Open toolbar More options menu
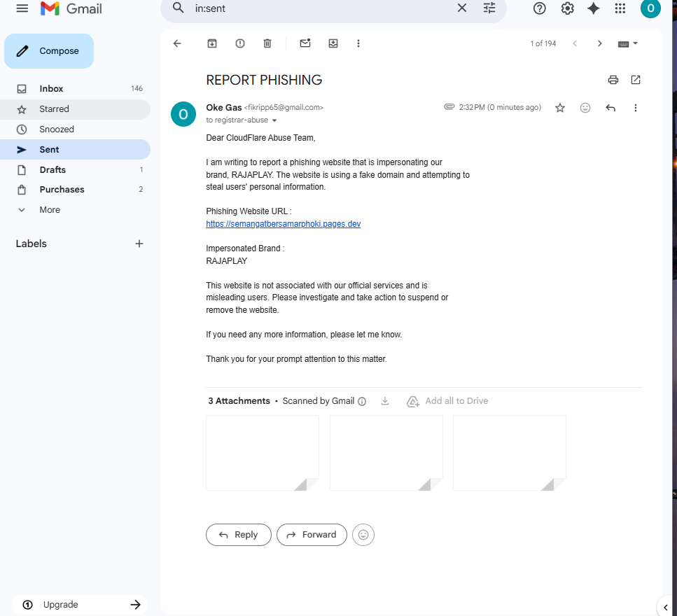 pyautogui.click(x=358, y=43)
